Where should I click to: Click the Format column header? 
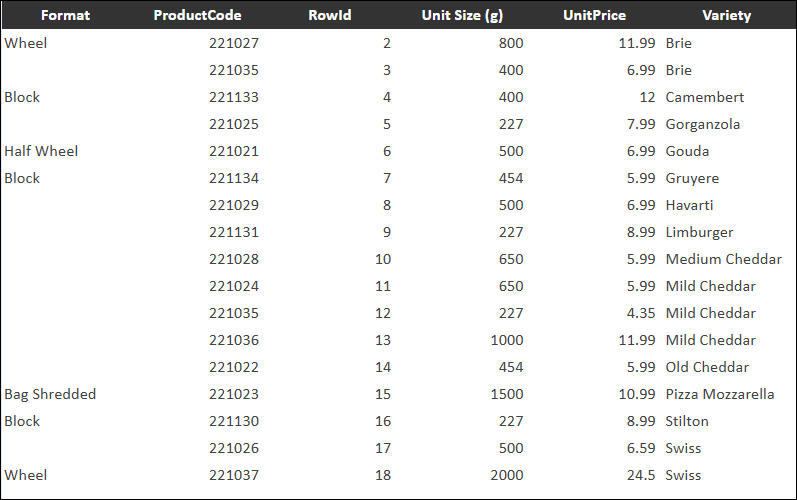[x=65, y=16]
